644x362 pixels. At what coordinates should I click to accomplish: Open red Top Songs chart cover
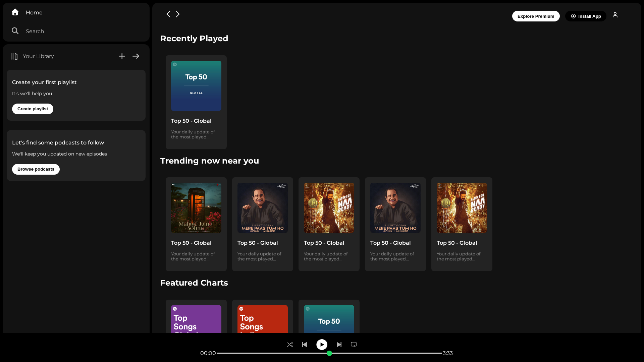[x=263, y=319]
